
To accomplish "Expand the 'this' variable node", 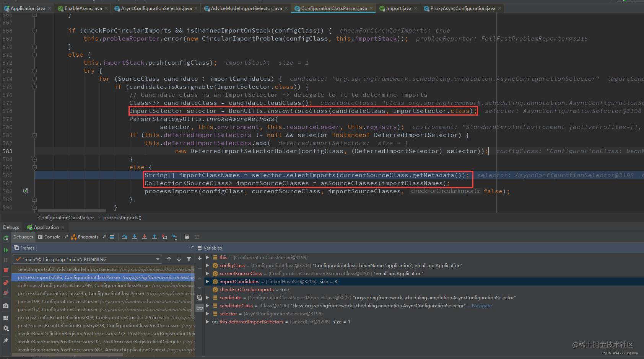I will point(208,258).
